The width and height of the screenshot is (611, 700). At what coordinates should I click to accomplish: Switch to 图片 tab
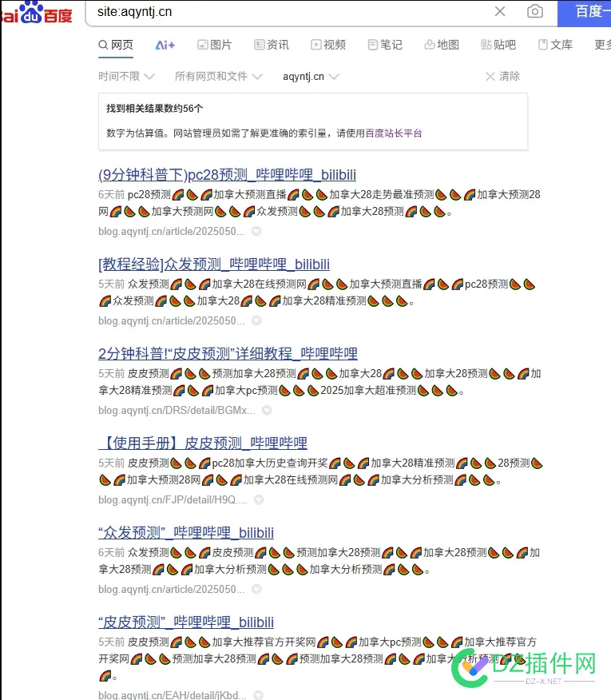215,45
